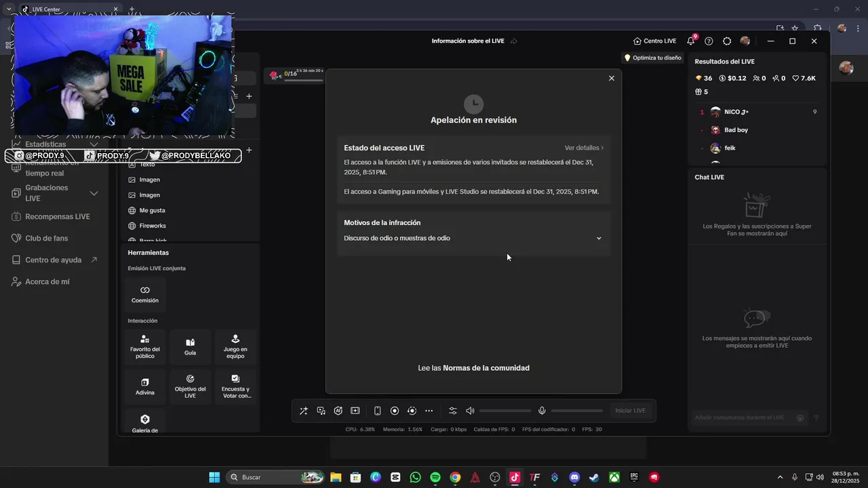
Task: Mute the microphone
Action: (x=542, y=411)
